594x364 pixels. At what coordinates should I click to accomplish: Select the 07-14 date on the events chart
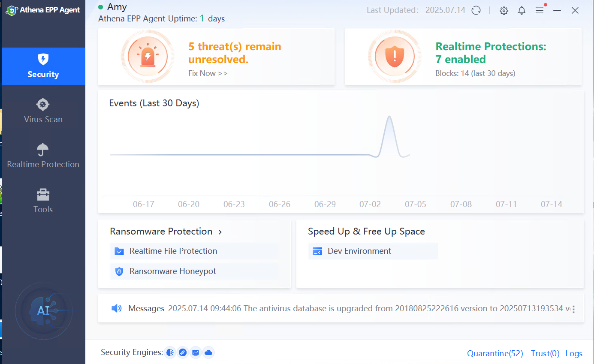(x=552, y=204)
